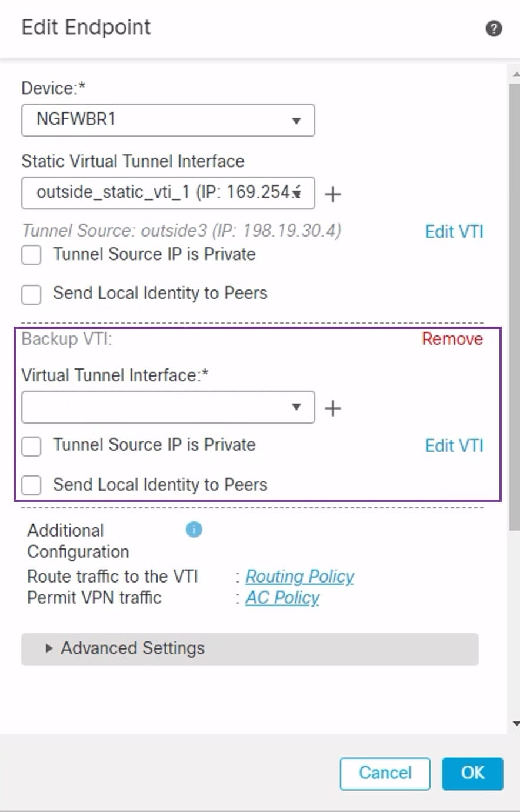Check Send Local Identity to Peers for backup VTI
The image size is (520, 812).
coord(31,485)
